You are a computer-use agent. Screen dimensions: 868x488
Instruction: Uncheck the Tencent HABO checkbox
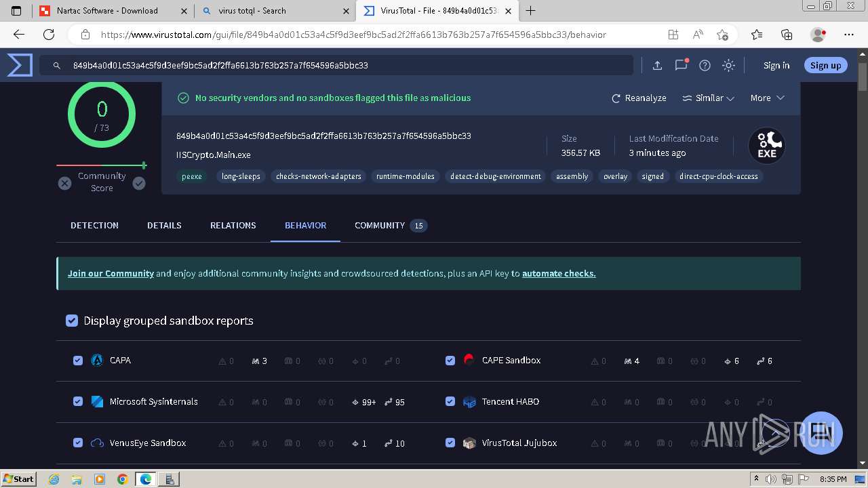450,401
